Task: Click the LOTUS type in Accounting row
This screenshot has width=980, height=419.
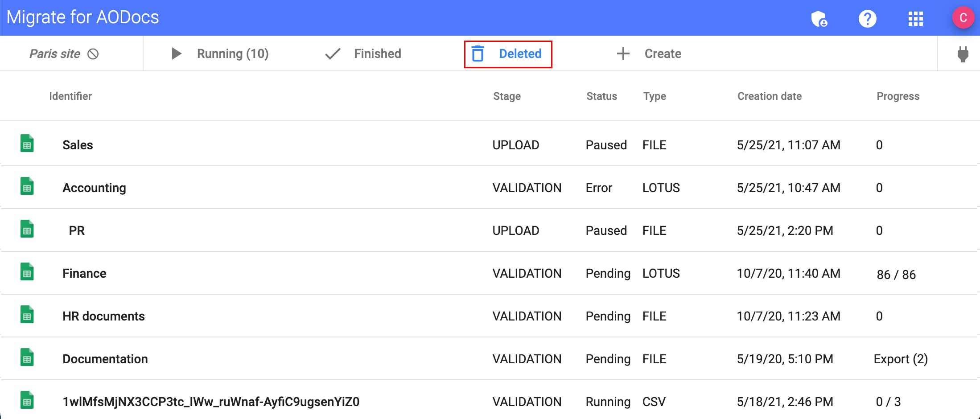Action: 661,188
